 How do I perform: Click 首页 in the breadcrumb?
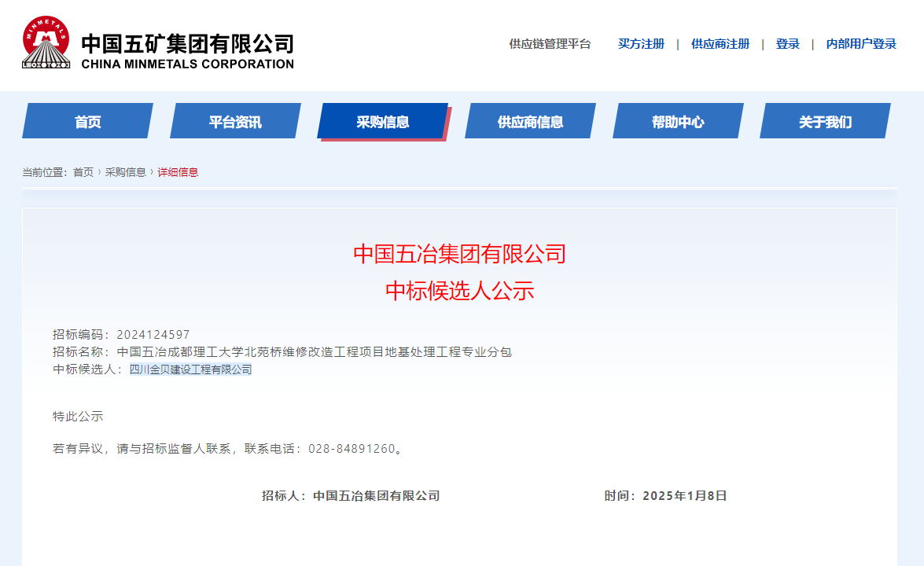(83, 173)
